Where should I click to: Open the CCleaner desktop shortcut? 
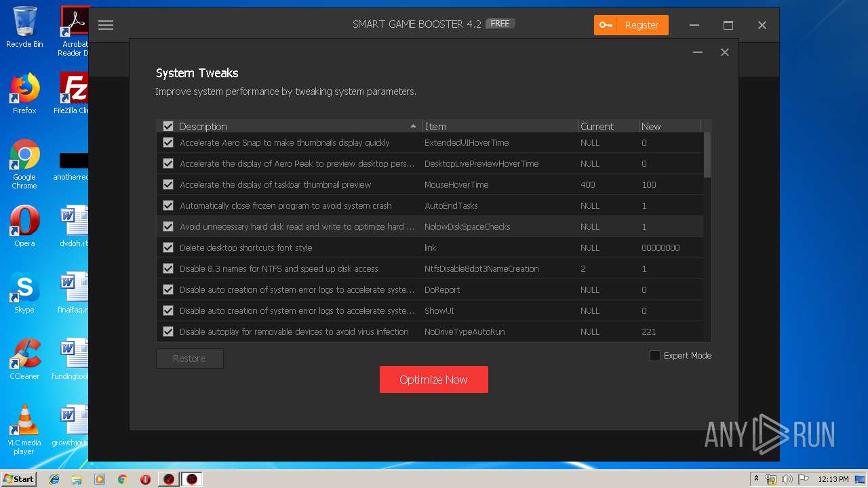[24, 359]
